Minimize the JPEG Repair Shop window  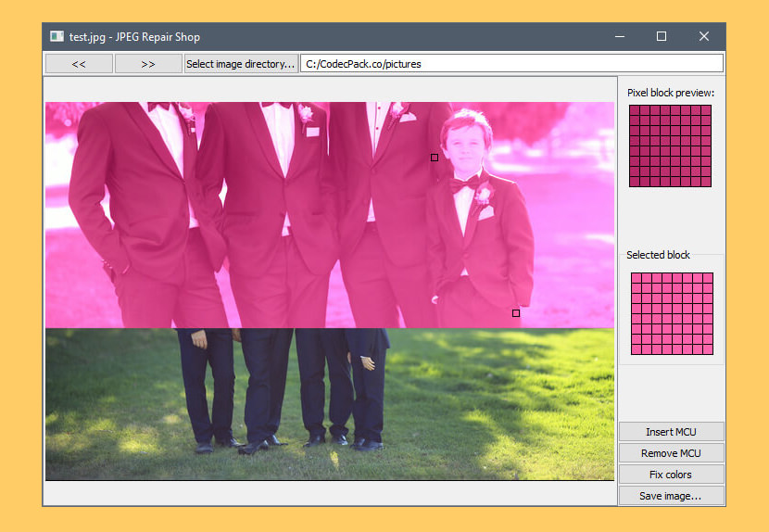tap(619, 37)
